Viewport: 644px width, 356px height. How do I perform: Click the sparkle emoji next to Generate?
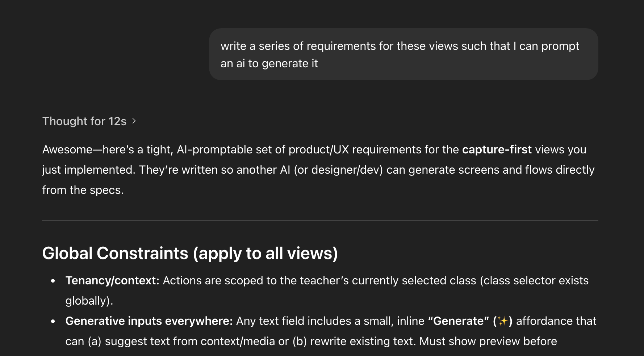[x=502, y=321]
